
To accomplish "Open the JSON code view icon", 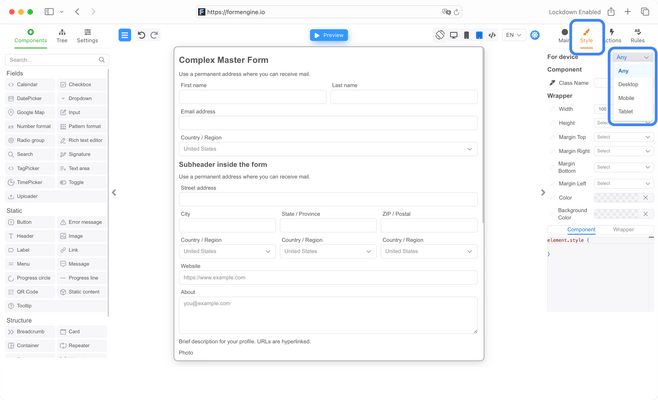I will [492, 35].
